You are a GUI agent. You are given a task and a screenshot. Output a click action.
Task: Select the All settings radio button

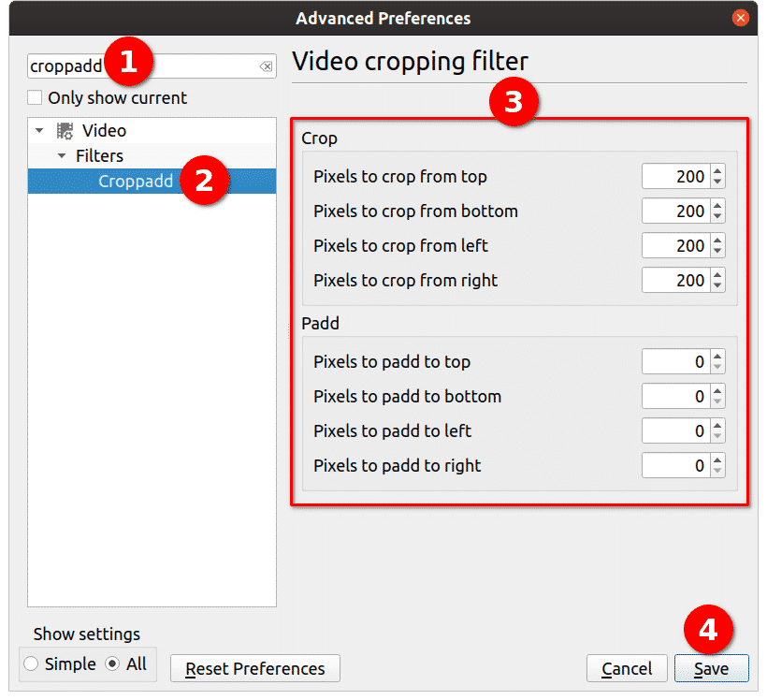113,664
